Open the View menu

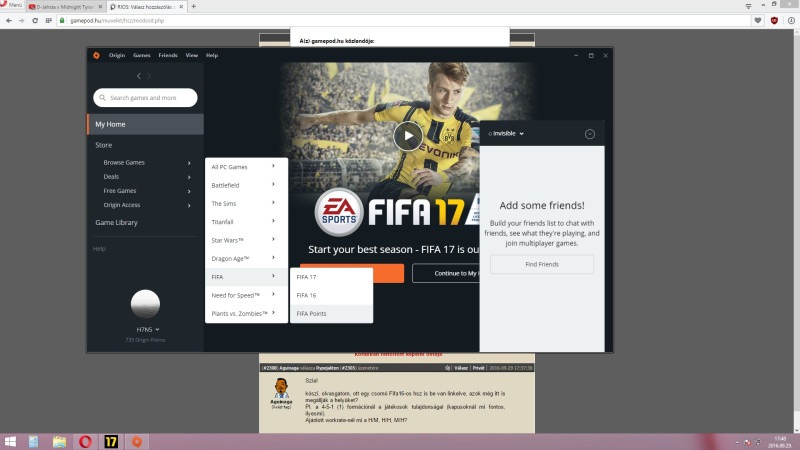coord(192,55)
